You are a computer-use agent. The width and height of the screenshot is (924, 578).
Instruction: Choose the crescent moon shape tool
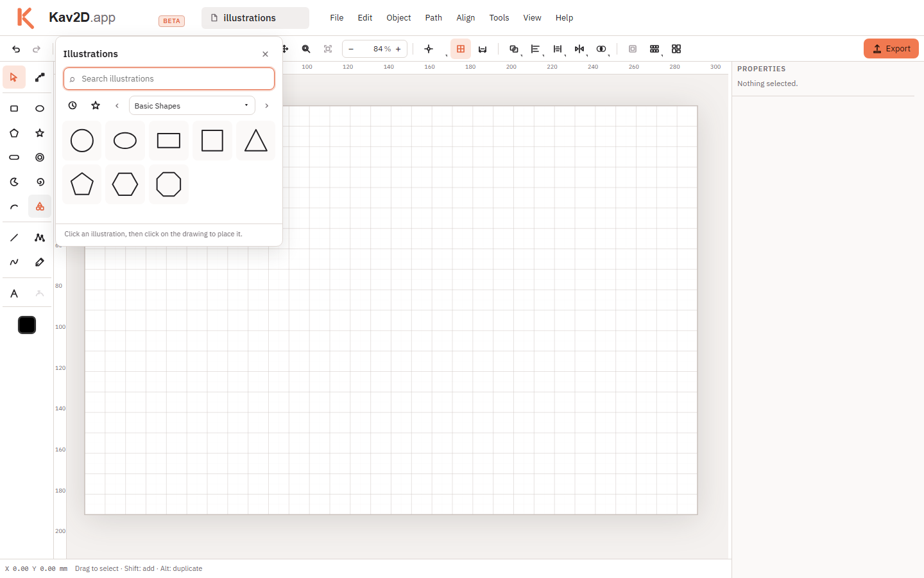pyautogui.click(x=14, y=182)
